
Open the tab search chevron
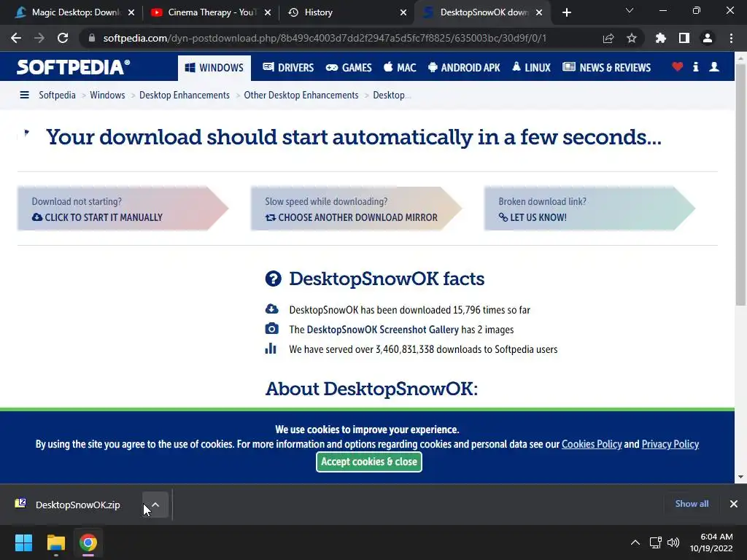click(630, 10)
